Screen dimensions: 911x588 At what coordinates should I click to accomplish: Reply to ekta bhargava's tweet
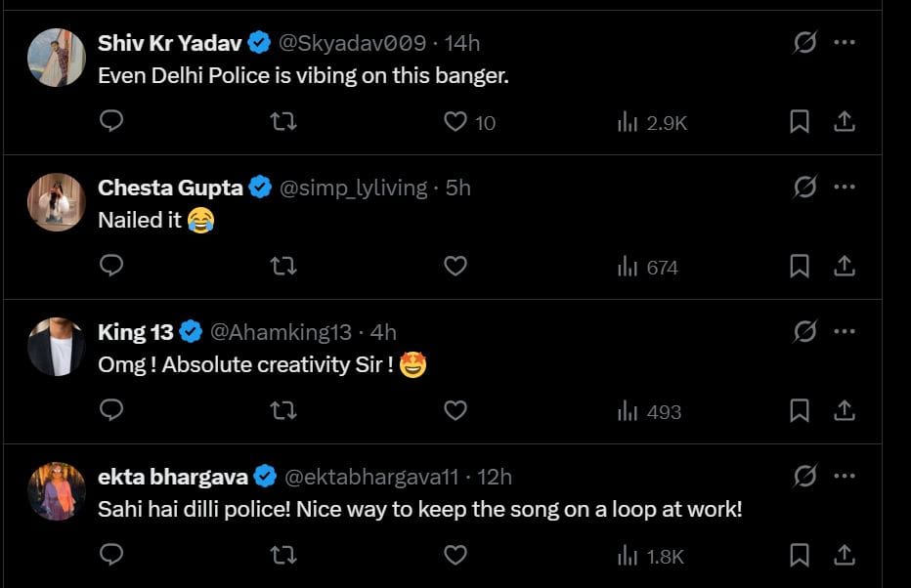pos(111,555)
